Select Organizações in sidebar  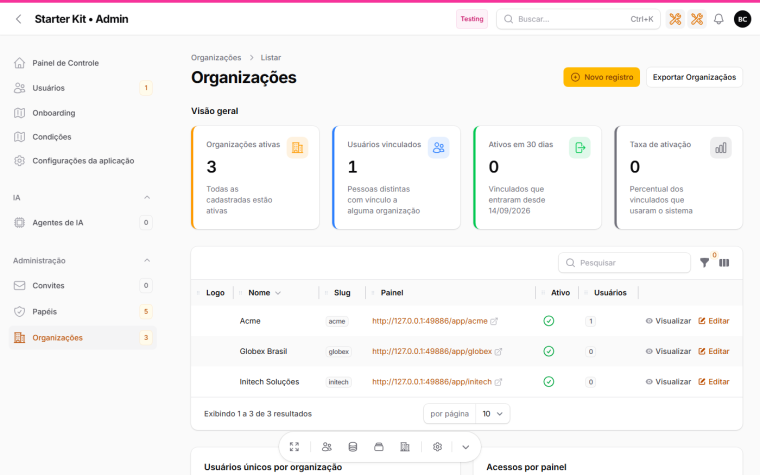click(82, 338)
